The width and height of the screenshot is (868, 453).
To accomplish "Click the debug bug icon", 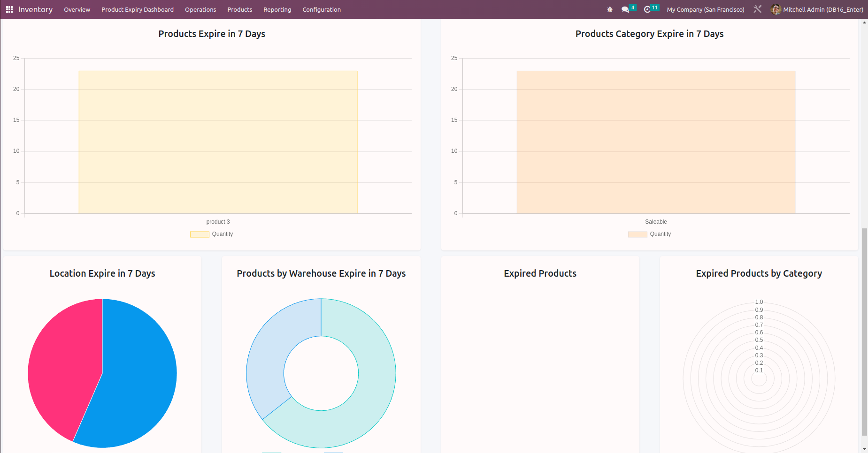I will (x=610, y=9).
